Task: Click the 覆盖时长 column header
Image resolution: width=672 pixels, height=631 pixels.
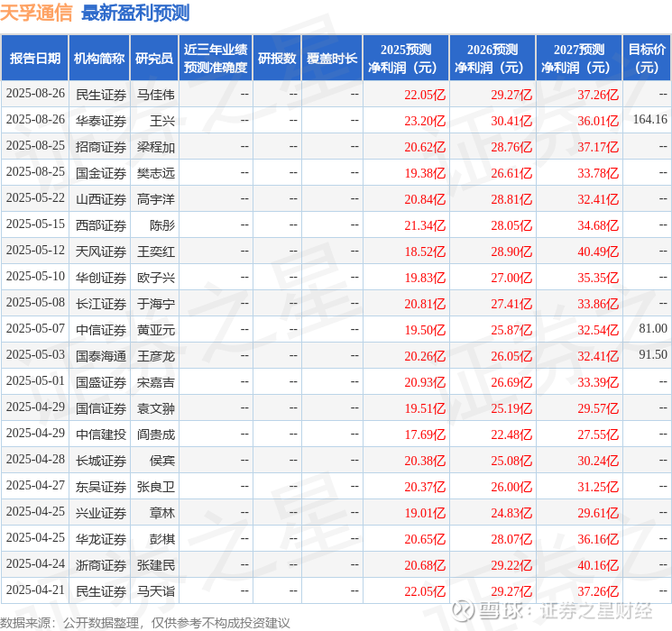Action: point(332,59)
